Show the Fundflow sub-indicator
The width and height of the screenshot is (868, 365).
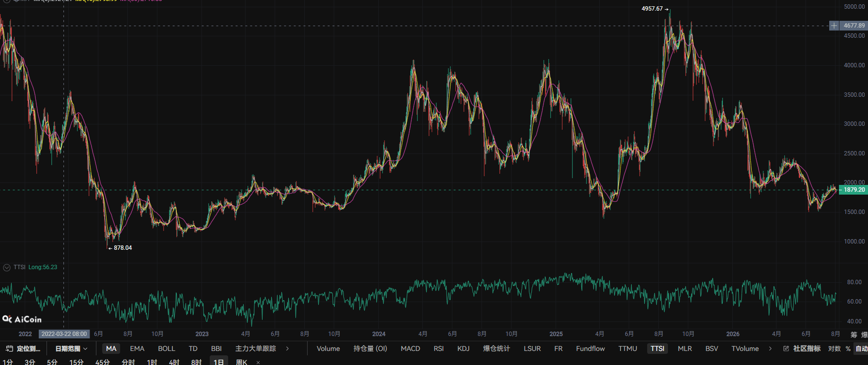coord(590,349)
